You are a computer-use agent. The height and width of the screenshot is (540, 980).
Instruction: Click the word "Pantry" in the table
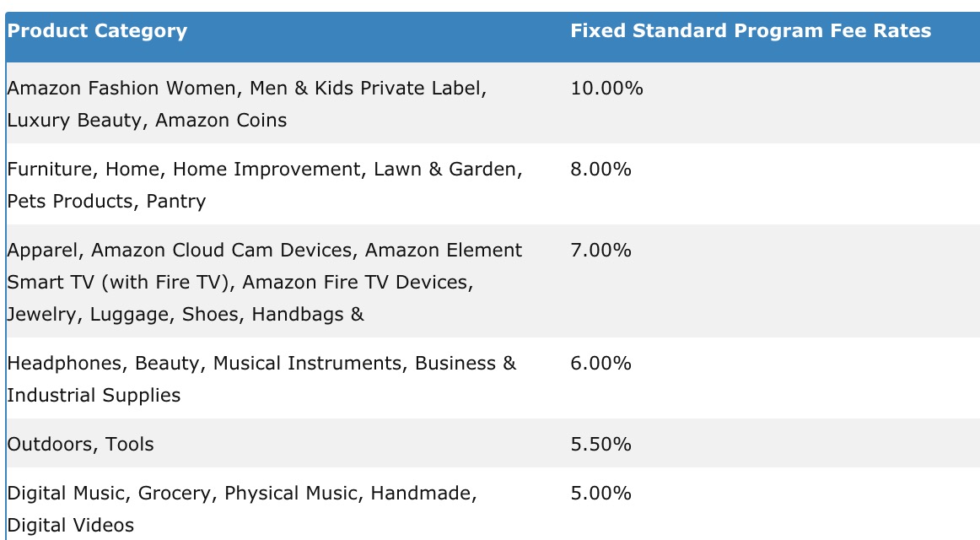click(175, 202)
